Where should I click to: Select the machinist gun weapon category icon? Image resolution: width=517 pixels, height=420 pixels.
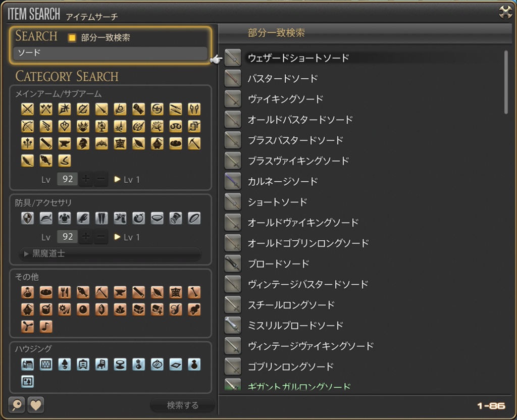point(46,126)
